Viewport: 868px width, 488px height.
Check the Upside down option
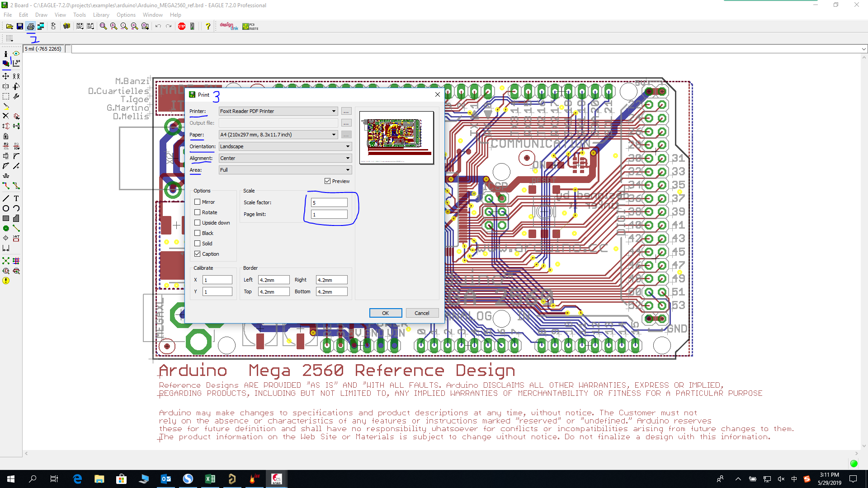tap(198, 223)
